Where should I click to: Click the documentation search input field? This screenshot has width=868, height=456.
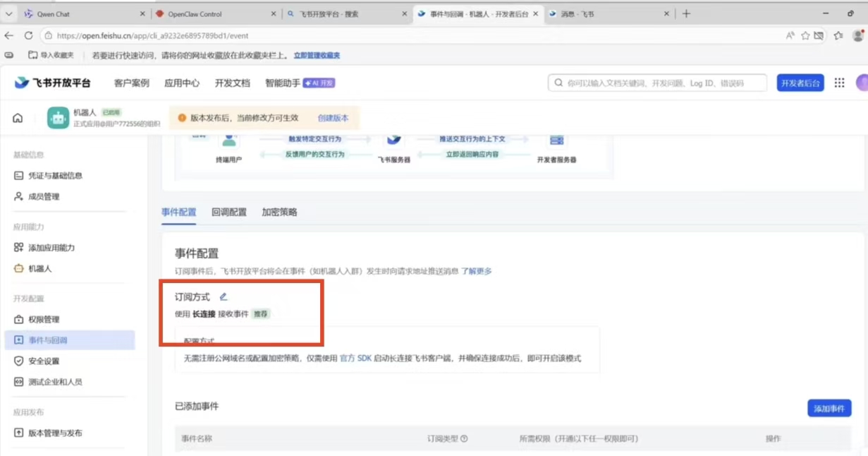[657, 83]
